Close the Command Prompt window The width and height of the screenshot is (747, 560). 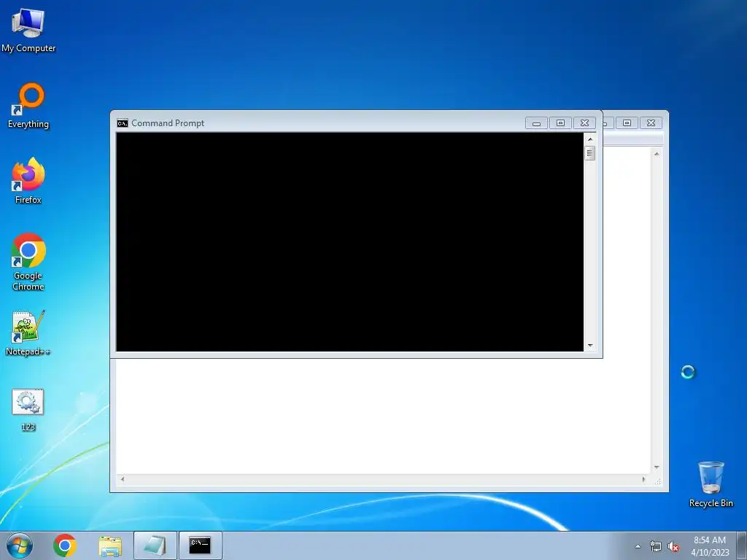point(584,123)
